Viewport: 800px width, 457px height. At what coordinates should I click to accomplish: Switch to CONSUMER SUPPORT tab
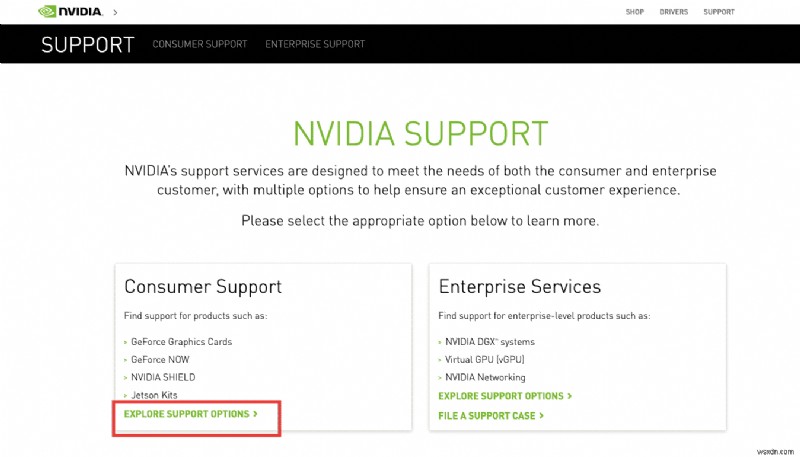[199, 44]
